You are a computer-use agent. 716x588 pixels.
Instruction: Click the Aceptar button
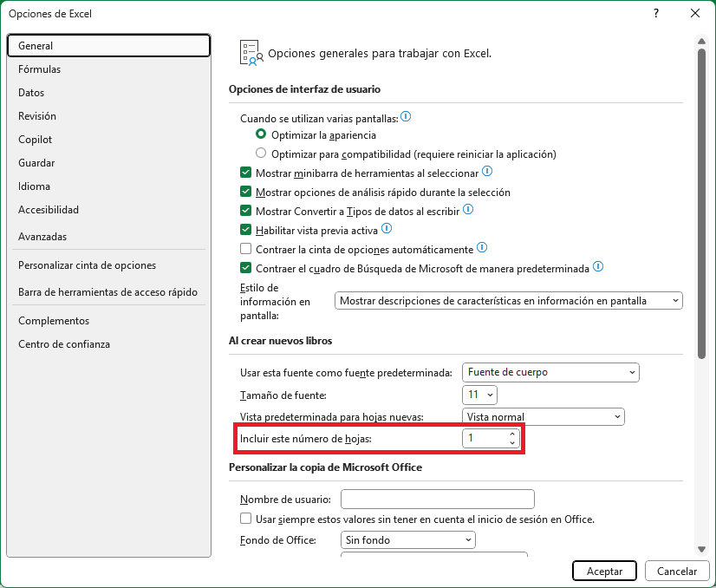click(604, 571)
